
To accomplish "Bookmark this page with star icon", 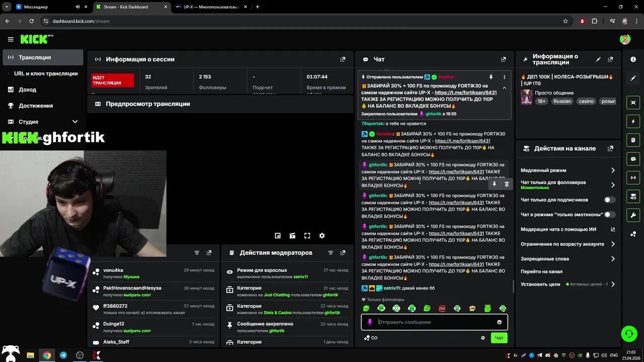I will 566,21.
